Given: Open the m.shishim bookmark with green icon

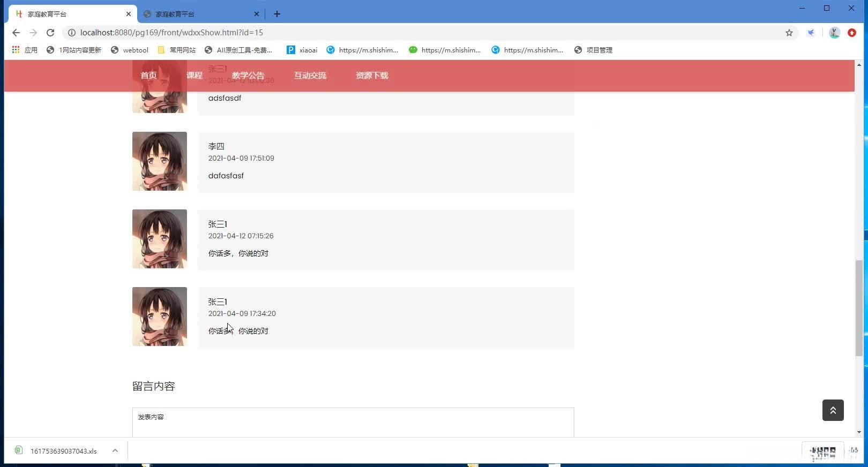Looking at the screenshot, I should (445, 50).
